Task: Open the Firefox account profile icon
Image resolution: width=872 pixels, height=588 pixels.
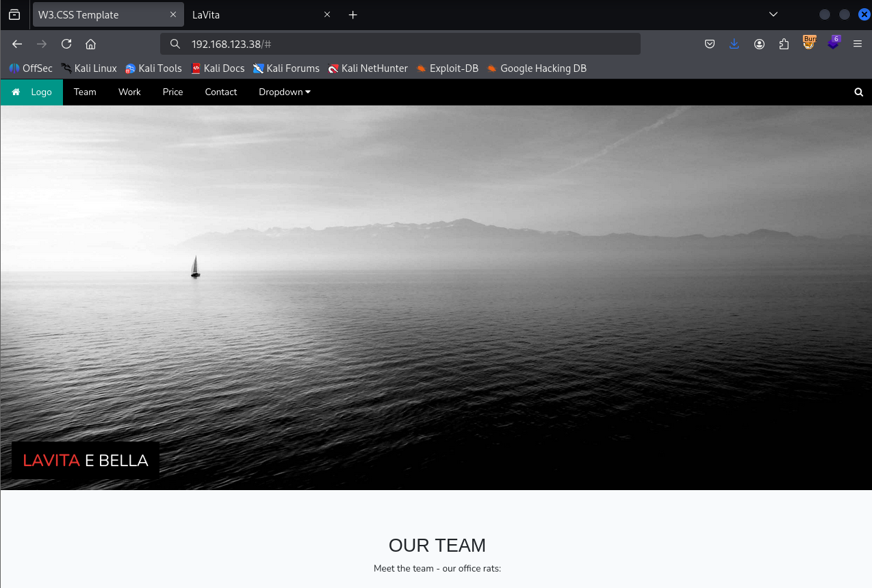Action: coord(759,44)
